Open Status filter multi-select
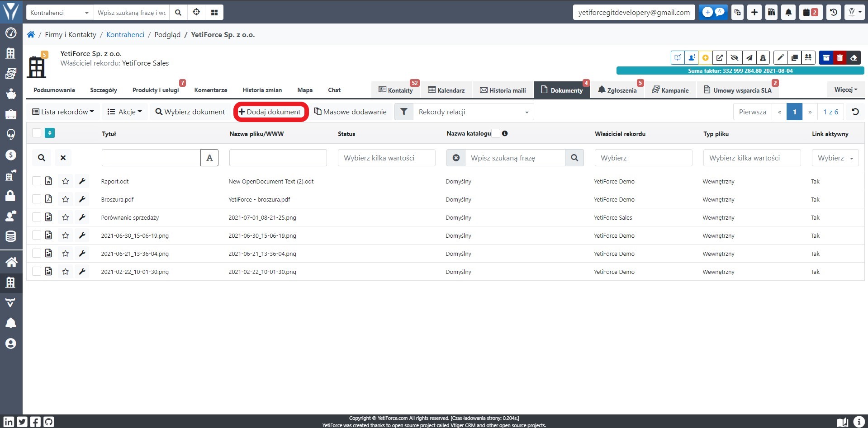868x428 pixels. coord(387,158)
